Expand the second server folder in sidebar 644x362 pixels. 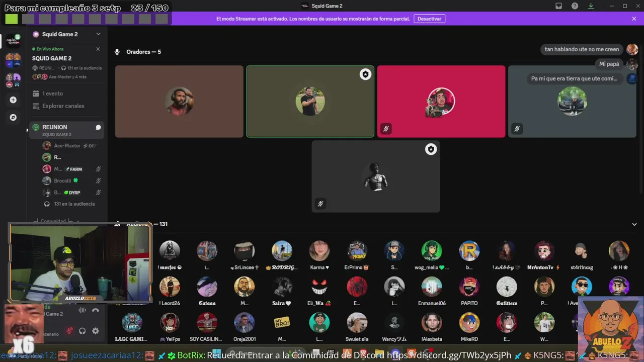tap(13, 80)
